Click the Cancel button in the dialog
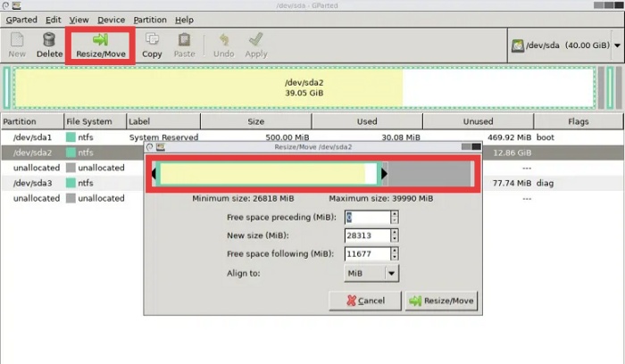 365,301
